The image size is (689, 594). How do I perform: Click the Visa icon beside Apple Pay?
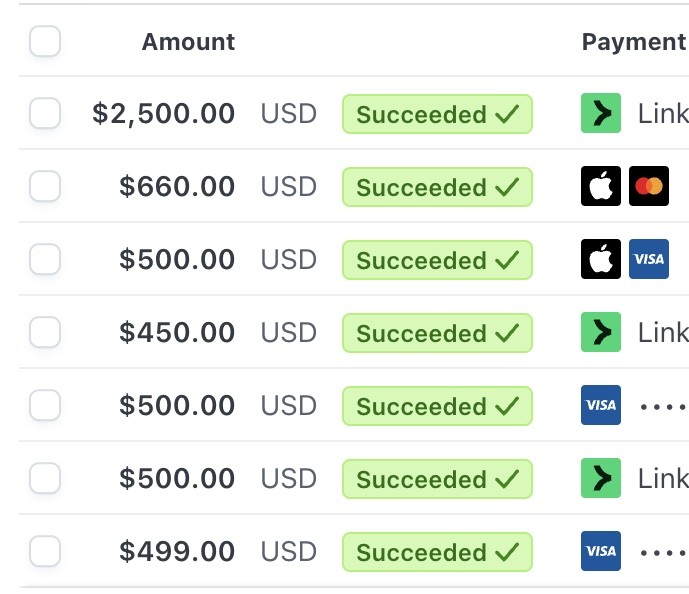tap(649, 260)
